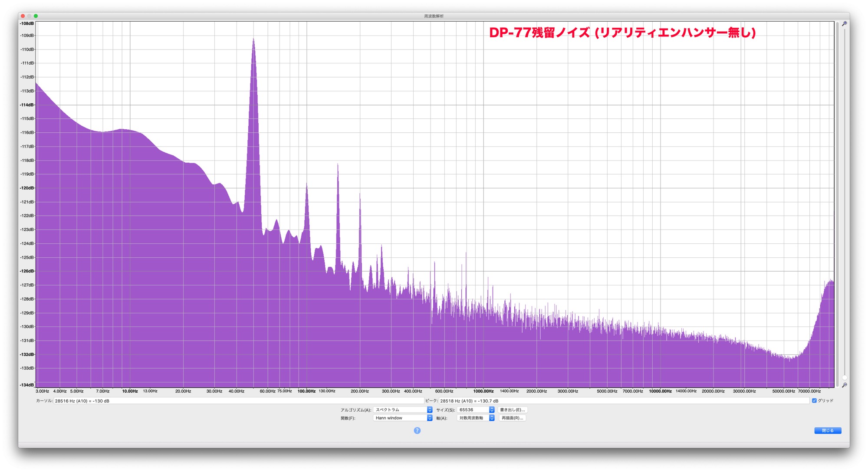Click the カーソル readout field

point(238,401)
